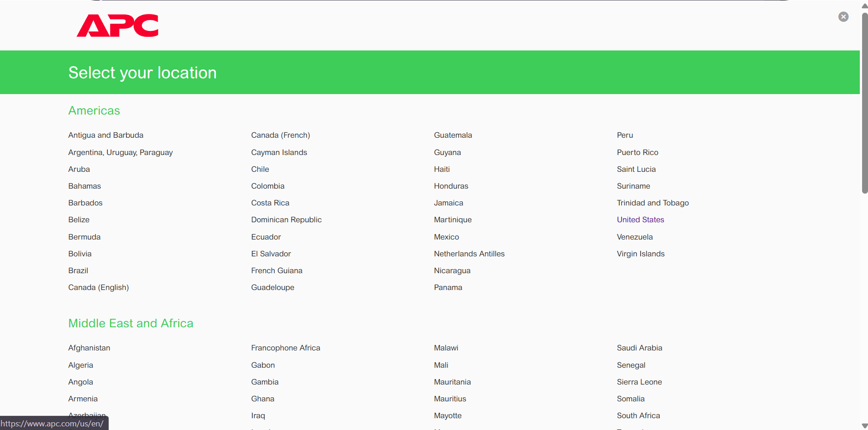The width and height of the screenshot is (868, 430).
Task: Pick Mauritania
Action: click(452, 382)
